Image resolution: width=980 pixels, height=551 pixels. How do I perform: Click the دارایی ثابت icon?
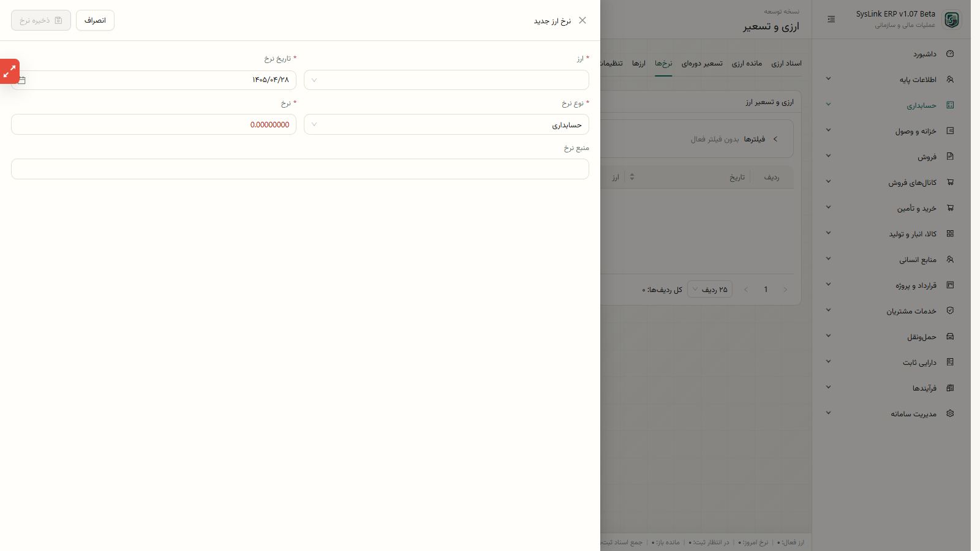tap(950, 362)
